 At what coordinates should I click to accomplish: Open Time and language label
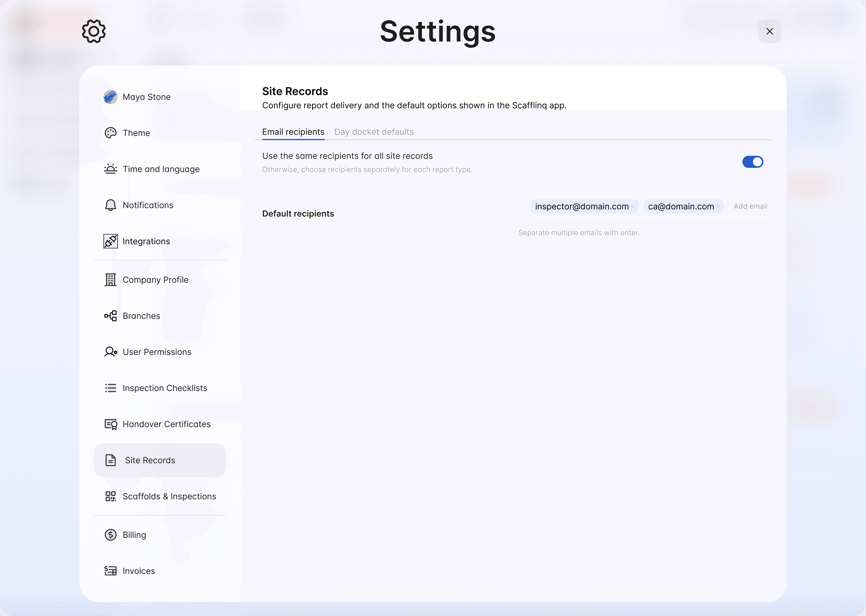161,169
